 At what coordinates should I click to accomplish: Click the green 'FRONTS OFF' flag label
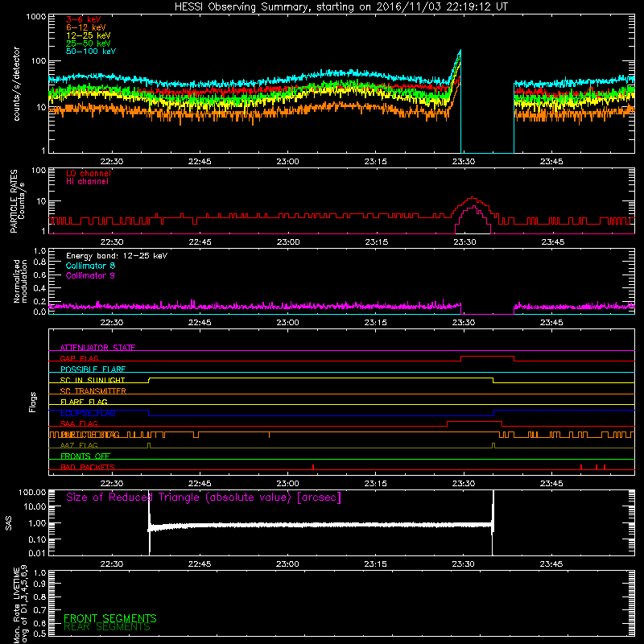click(85, 456)
